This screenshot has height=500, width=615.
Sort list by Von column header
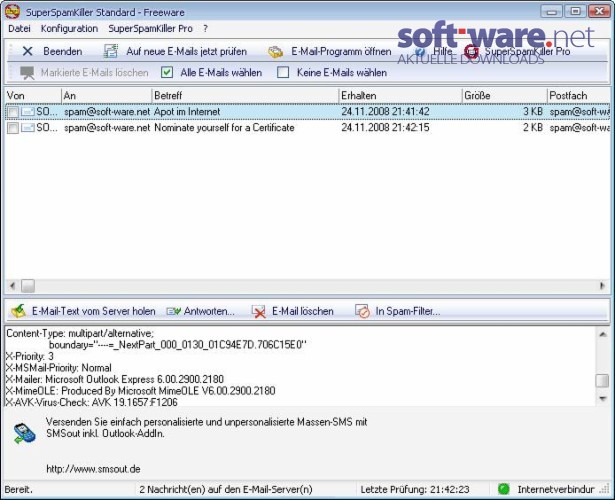33,95
